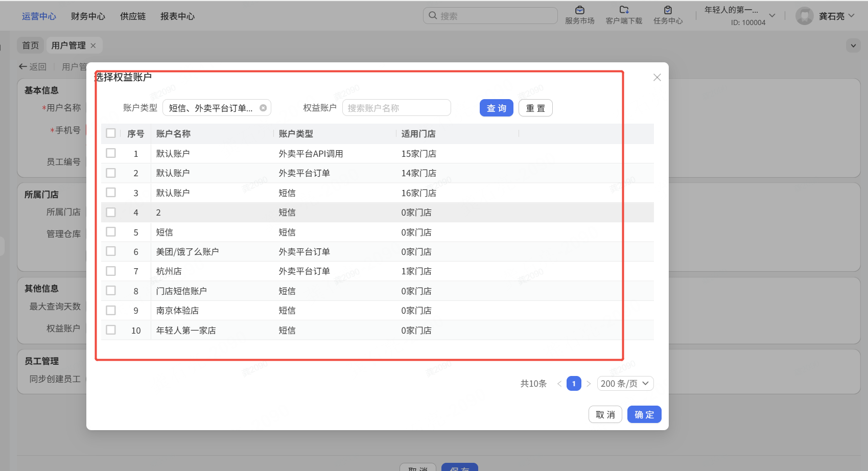Click the 门店短信账户 name

(x=181, y=291)
